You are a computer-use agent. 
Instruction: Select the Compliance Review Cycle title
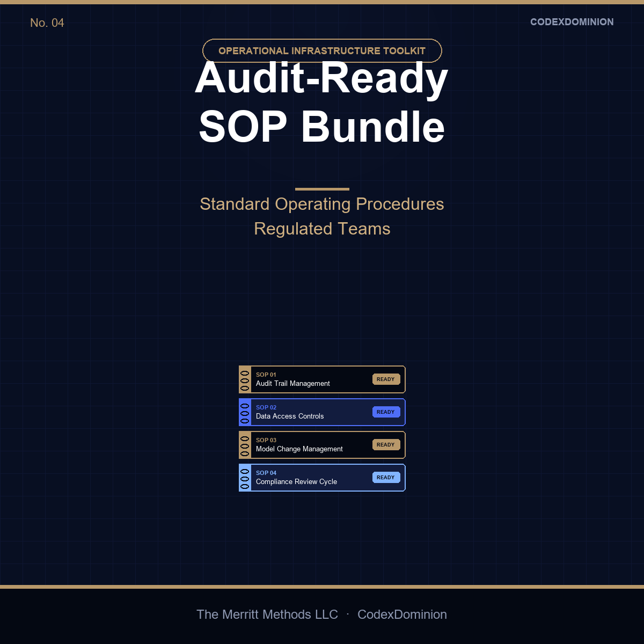coord(296,482)
